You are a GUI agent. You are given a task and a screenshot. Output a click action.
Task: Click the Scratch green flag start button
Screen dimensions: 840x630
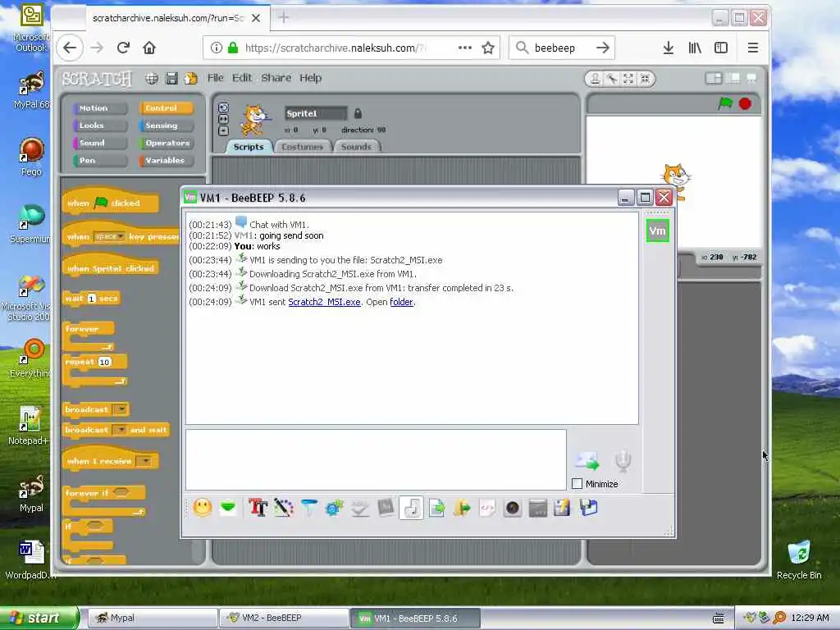(x=725, y=103)
